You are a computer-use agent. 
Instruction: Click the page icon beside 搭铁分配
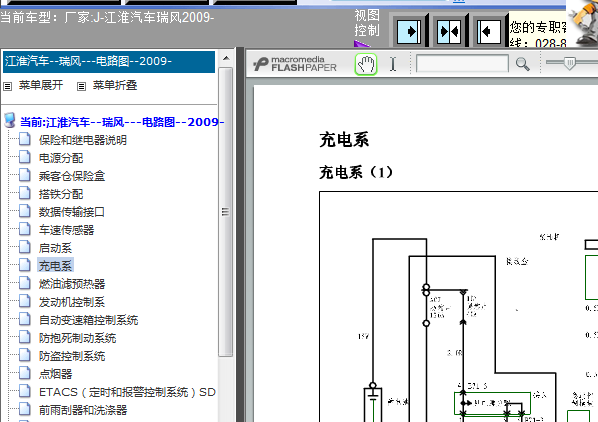(x=25, y=193)
